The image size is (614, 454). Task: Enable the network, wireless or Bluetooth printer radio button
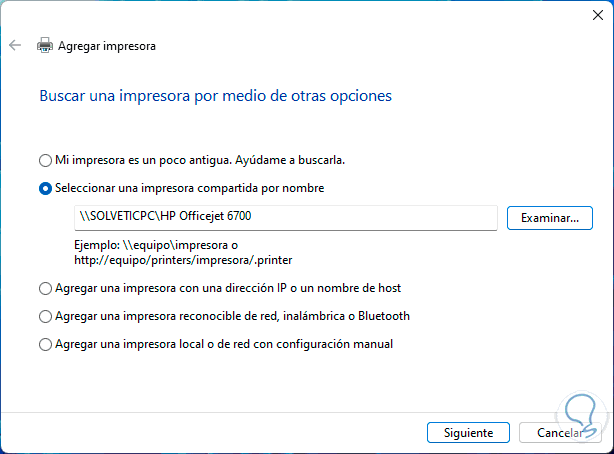(x=44, y=316)
